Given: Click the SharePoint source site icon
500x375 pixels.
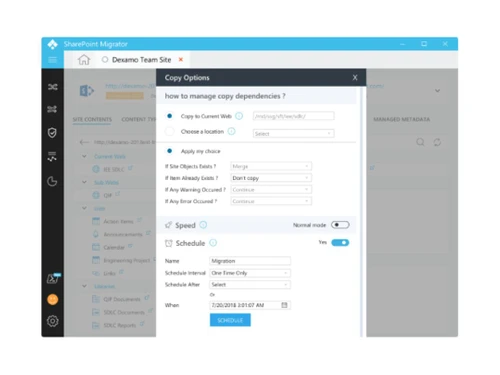Looking at the screenshot, I should 87,91.
